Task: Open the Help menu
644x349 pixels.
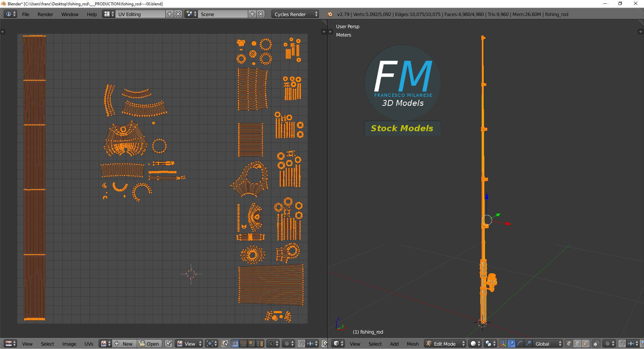Action: point(92,14)
